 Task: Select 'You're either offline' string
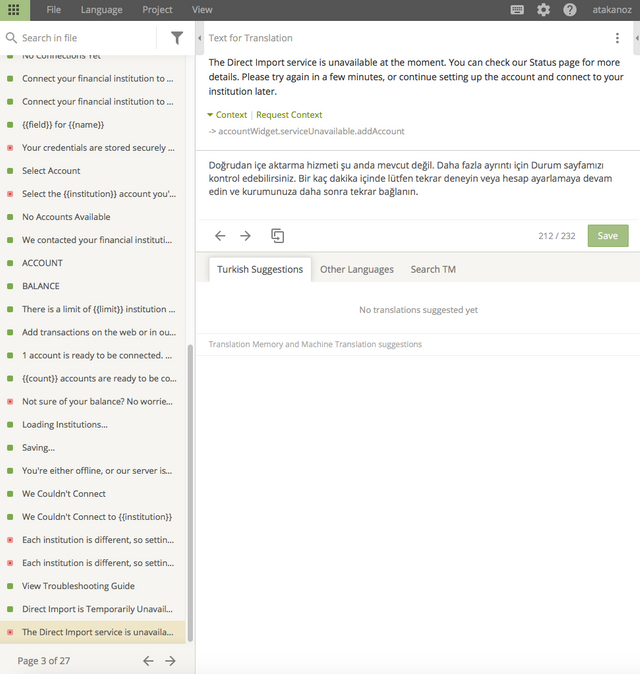click(x=93, y=471)
